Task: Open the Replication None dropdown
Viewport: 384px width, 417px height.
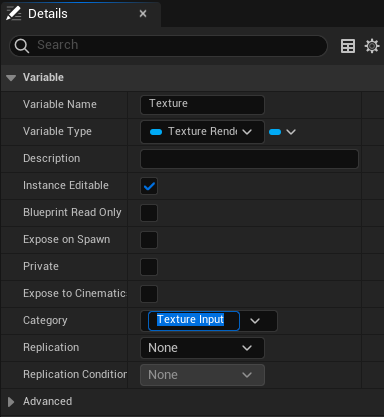Action: (x=203, y=348)
